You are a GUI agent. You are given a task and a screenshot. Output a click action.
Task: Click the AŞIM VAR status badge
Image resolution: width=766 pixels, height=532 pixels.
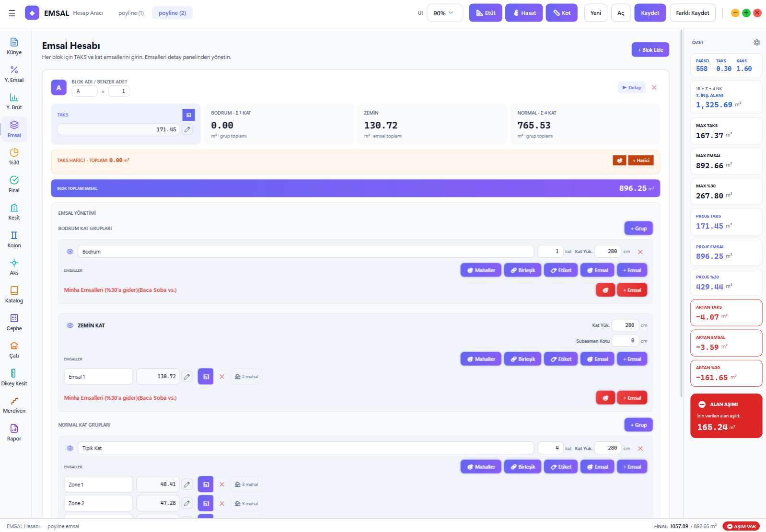(x=741, y=526)
